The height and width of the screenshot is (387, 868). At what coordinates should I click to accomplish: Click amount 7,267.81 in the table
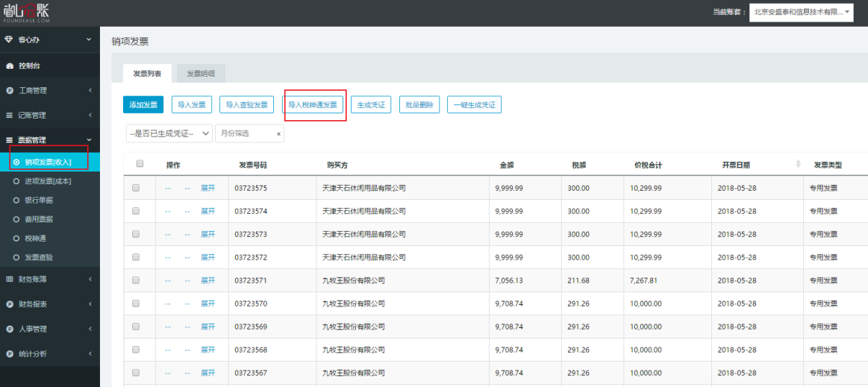644,280
